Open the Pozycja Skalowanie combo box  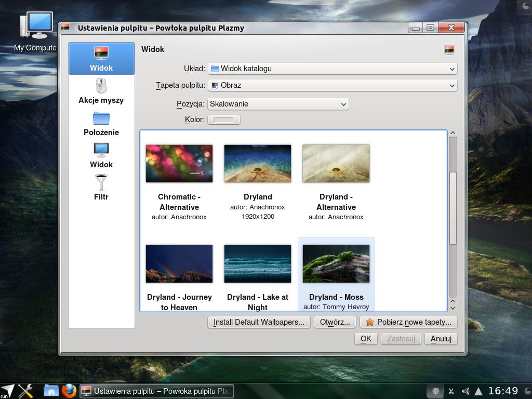coord(278,104)
